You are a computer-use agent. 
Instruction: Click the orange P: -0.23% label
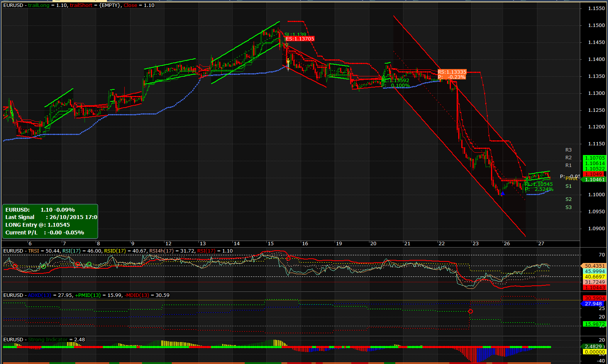point(452,77)
